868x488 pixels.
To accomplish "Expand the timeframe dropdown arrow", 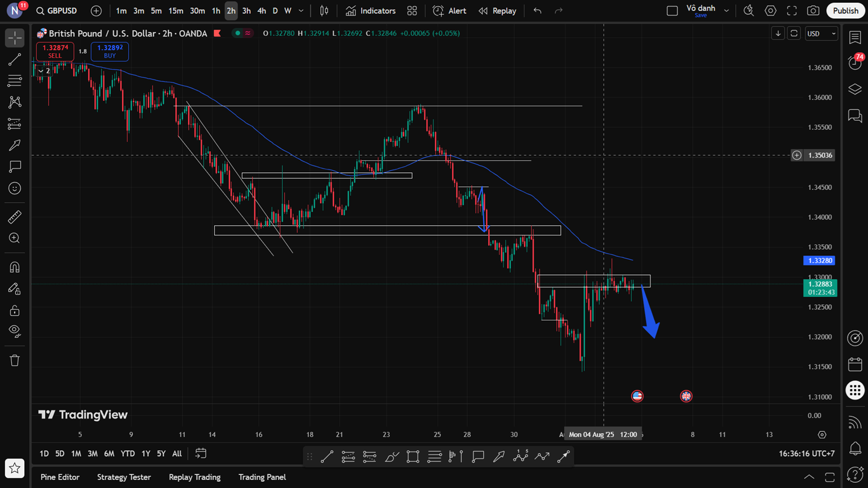I will [x=301, y=11].
